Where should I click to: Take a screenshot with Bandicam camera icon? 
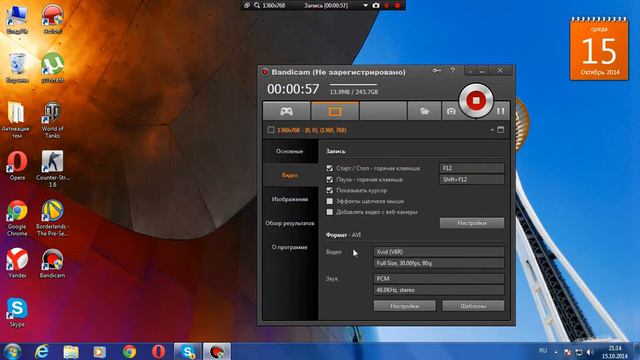click(x=451, y=111)
